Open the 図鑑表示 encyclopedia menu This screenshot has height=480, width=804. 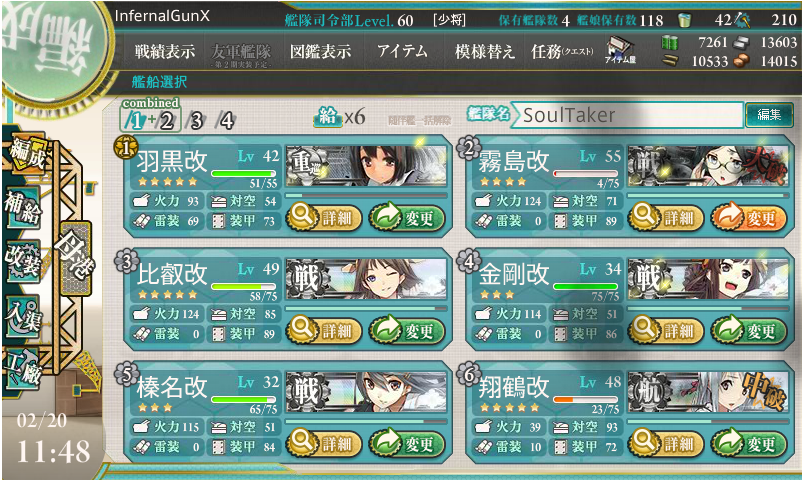320,51
